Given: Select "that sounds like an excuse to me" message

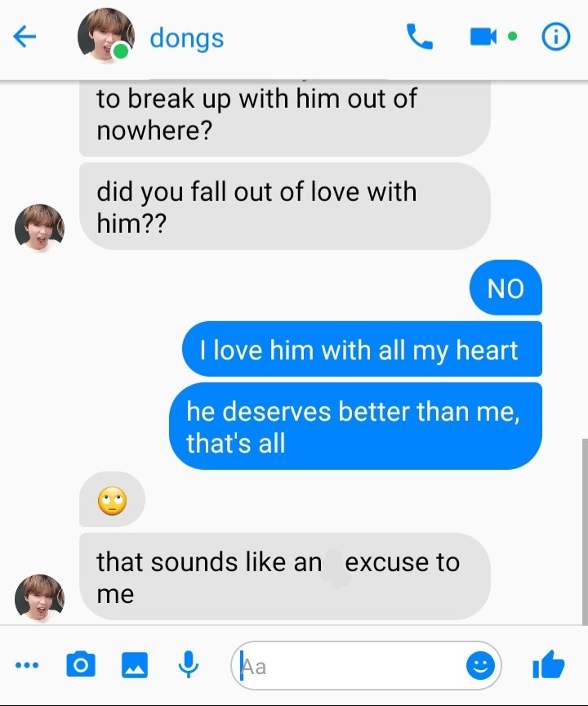Looking at the screenshot, I should (285, 577).
